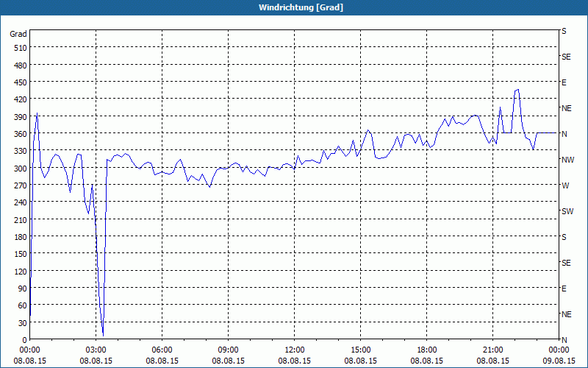The height and width of the screenshot is (368, 588).
Task: Select the 12:00 time axis label
Action: [x=295, y=350]
